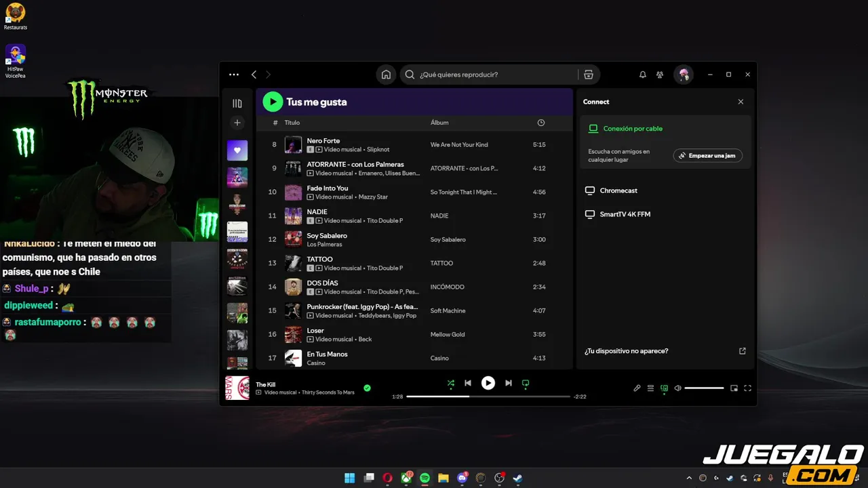Sort by duration clock icon header
This screenshot has width=868, height=488.
540,123
